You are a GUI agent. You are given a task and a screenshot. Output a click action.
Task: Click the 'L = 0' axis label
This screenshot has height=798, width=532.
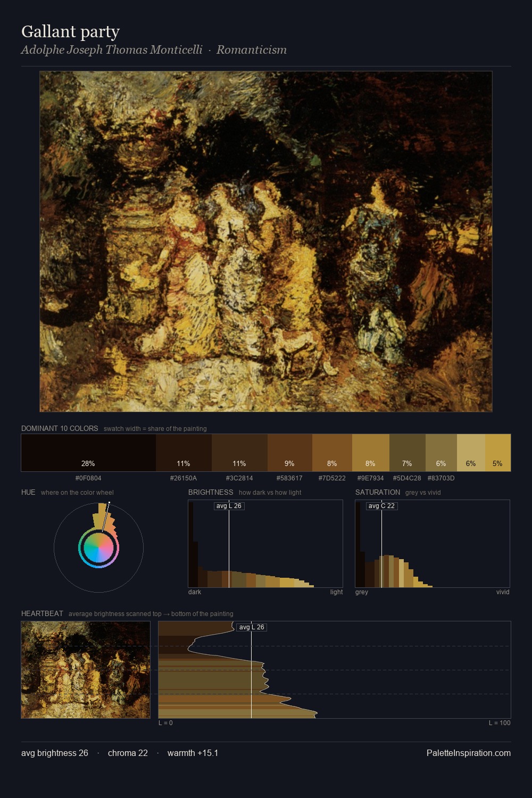[x=165, y=722]
